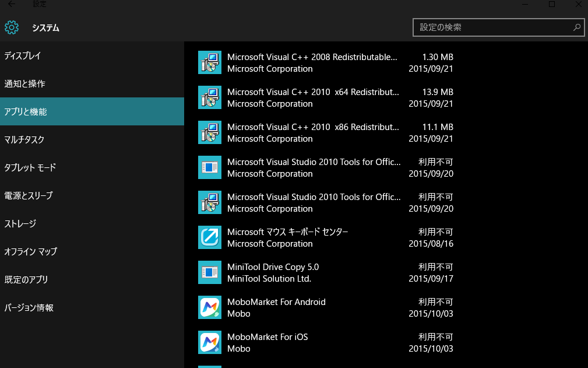Click the back arrow in the title bar
The image size is (588, 368).
coord(12,3)
